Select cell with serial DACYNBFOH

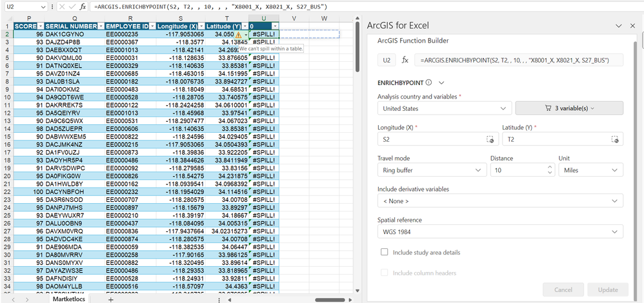[74, 191]
